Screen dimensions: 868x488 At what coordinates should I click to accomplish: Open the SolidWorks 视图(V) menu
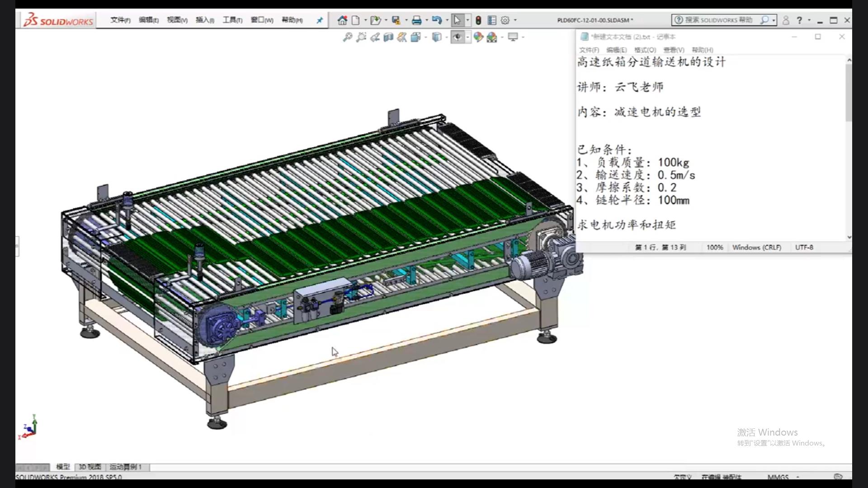click(x=177, y=20)
